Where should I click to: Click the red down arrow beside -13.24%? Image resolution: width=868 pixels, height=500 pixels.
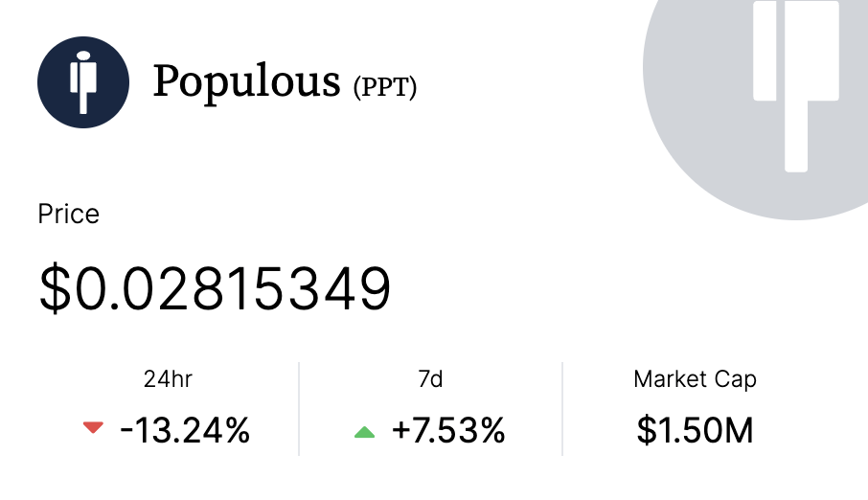click(93, 427)
